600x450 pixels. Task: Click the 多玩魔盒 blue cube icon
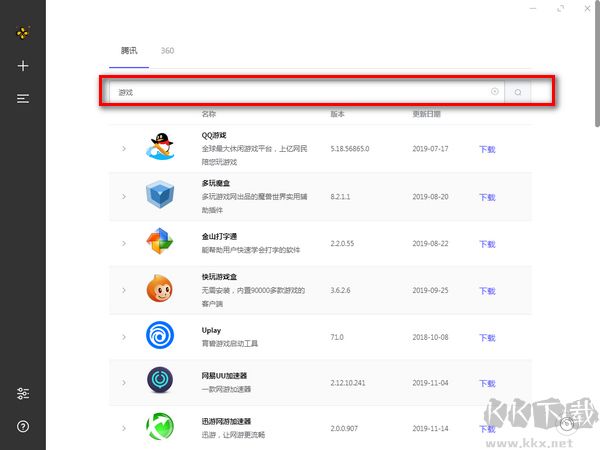pyautogui.click(x=160, y=194)
